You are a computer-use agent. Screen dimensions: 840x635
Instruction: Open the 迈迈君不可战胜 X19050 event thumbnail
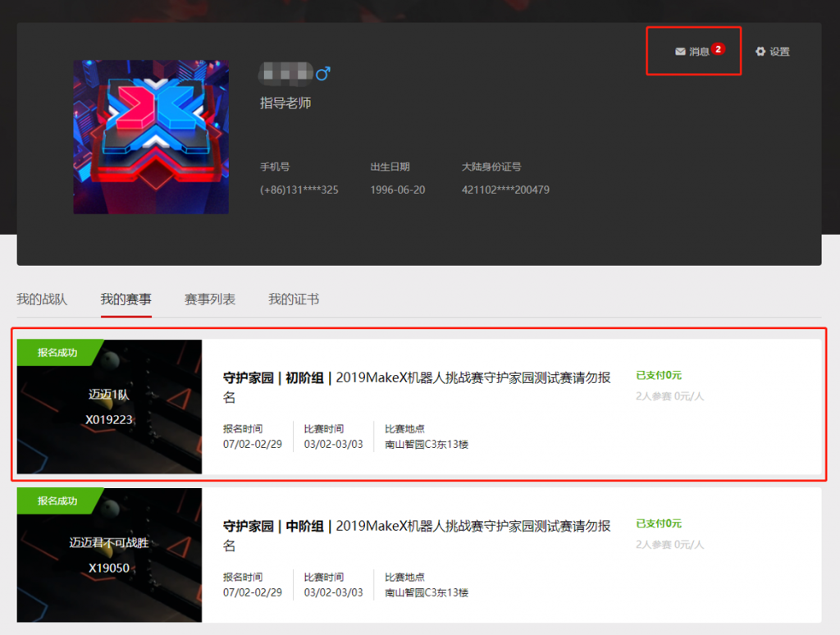pyautogui.click(x=109, y=555)
